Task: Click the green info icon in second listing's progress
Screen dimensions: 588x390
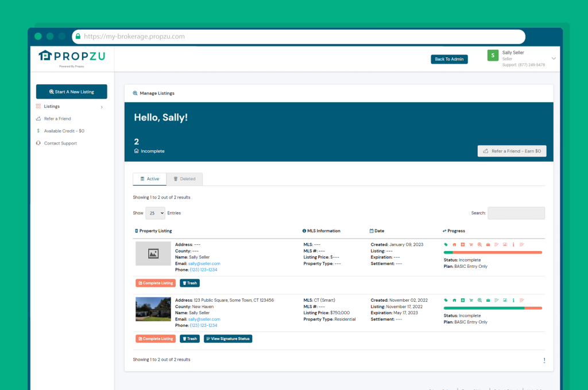Action: (513, 300)
